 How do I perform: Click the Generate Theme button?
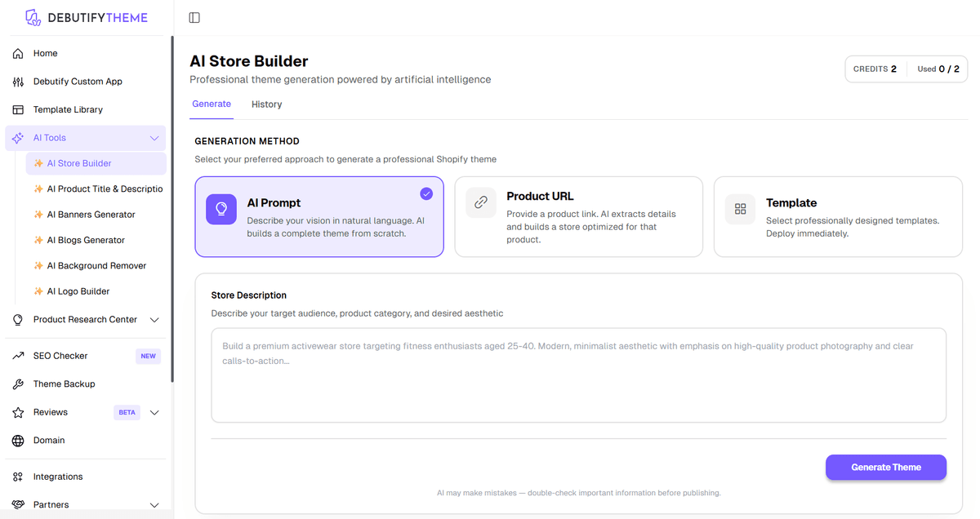[x=886, y=468]
